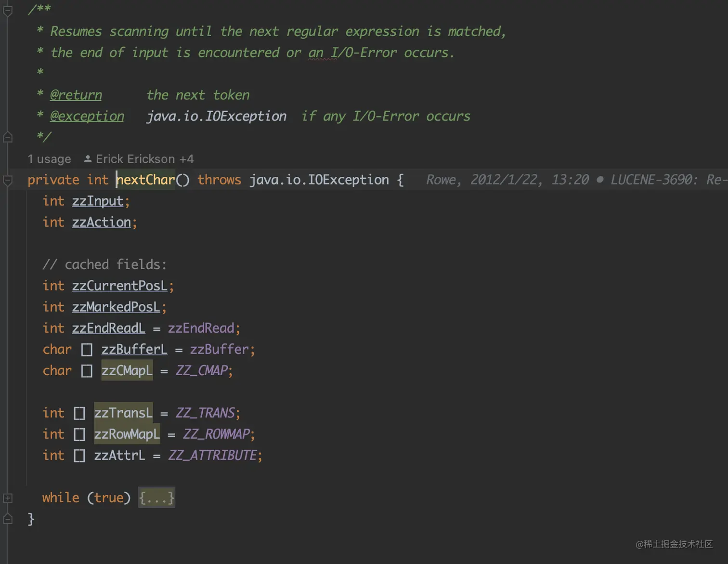Click the plus fold icon in the left gutter
The image size is (728, 564).
point(7,498)
